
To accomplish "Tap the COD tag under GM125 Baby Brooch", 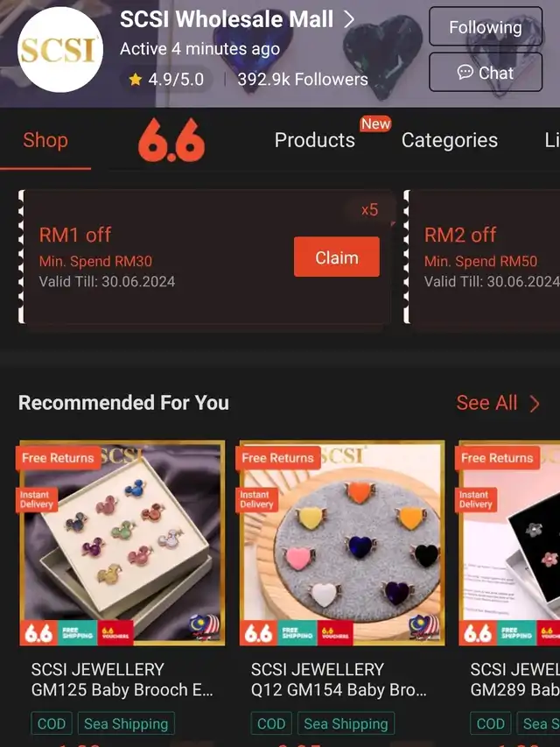I will [x=52, y=723].
